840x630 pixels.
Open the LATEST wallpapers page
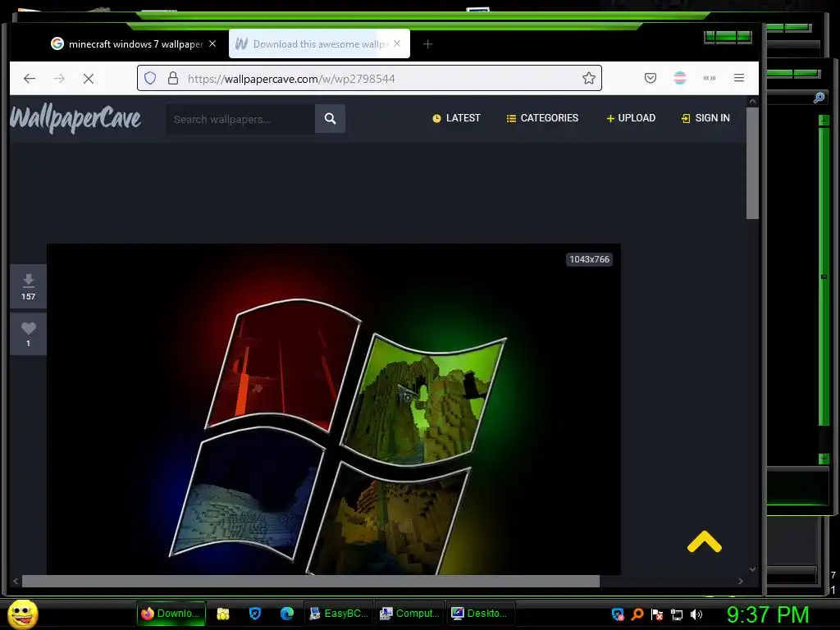[456, 118]
